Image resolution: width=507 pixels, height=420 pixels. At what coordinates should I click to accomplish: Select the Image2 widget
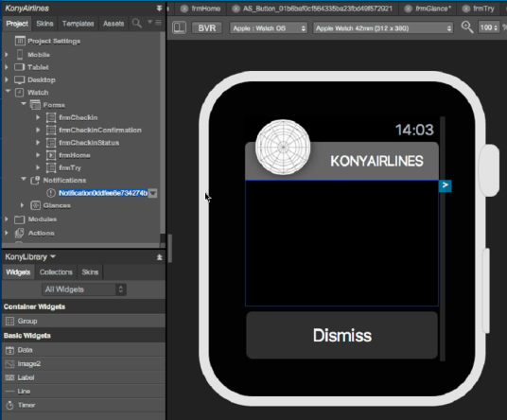pos(83,364)
